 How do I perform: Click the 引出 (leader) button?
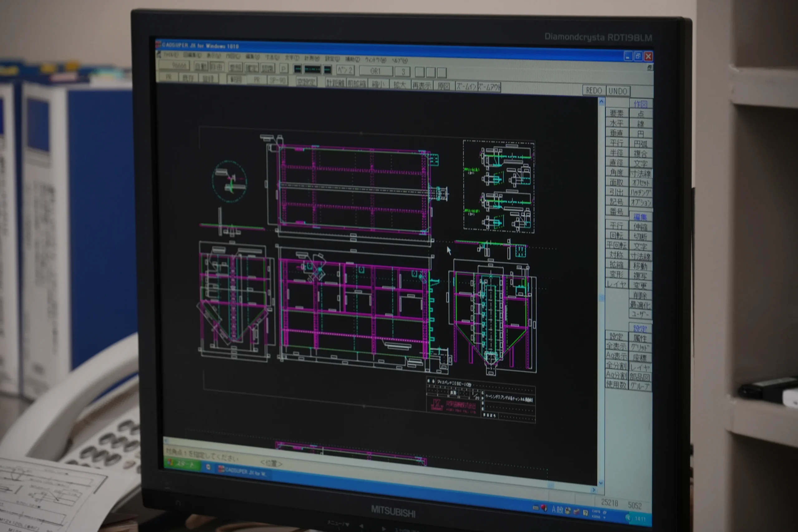click(x=617, y=192)
